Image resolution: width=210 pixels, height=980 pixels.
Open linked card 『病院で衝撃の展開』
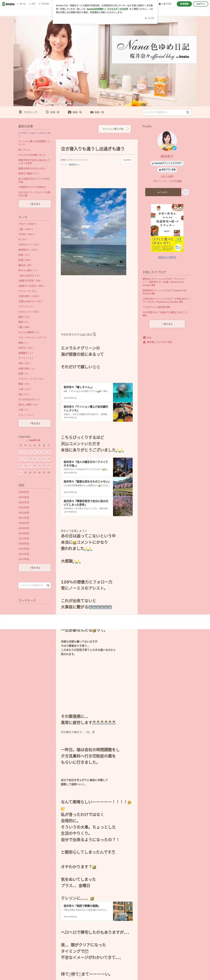coord(97,911)
